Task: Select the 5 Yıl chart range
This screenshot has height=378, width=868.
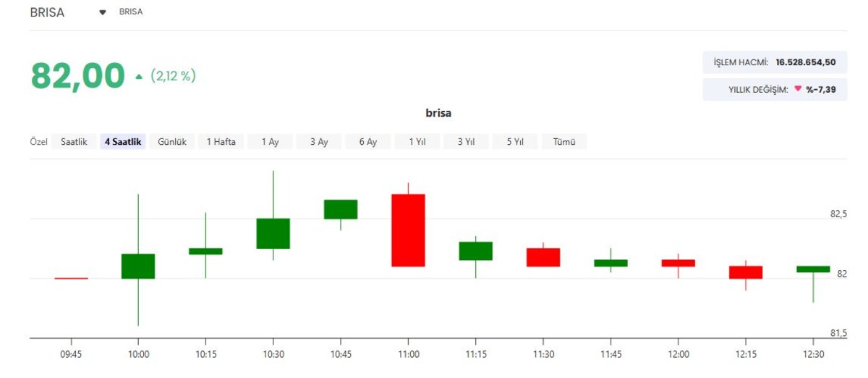Action: pos(515,142)
